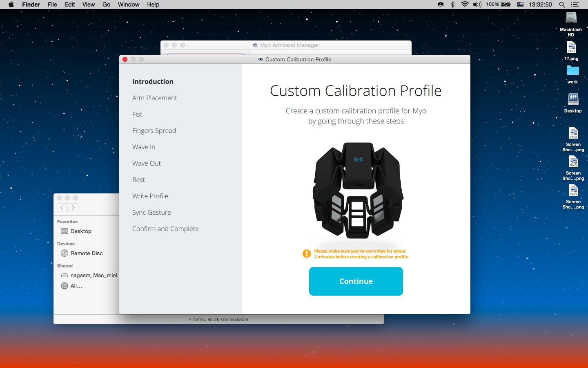Select the Arm Placement step
Viewport: 588px width, 368px height.
(154, 98)
